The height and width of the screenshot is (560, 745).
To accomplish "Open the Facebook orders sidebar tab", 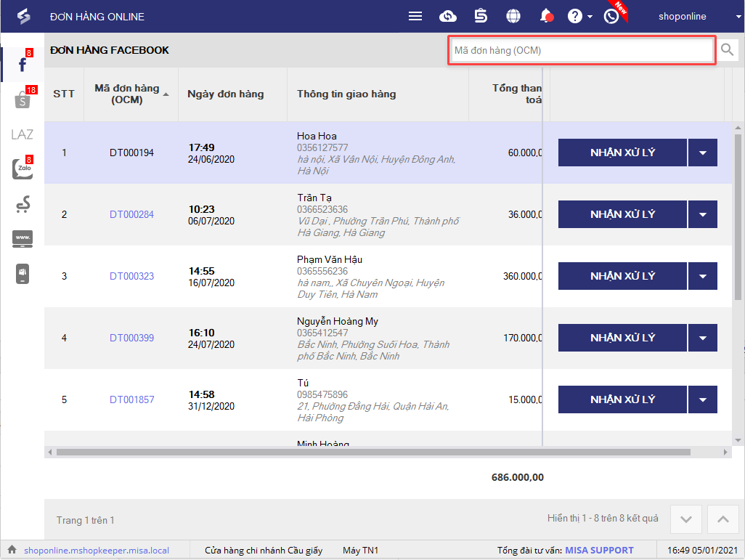I will click(23, 65).
